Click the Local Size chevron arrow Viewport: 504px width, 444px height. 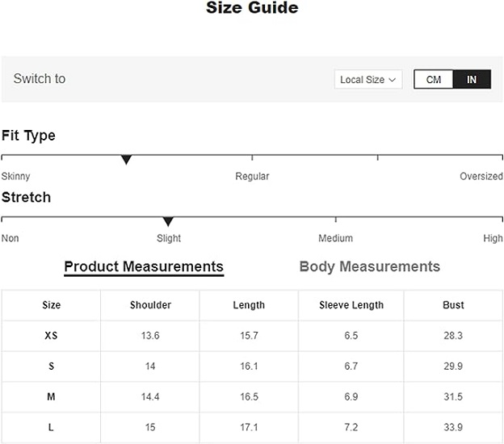pos(393,80)
